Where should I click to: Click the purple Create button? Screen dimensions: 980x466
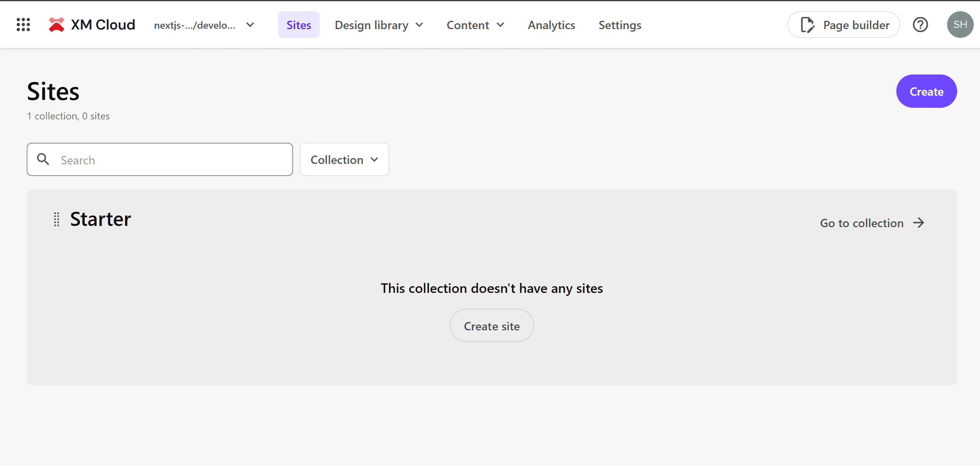(926, 92)
